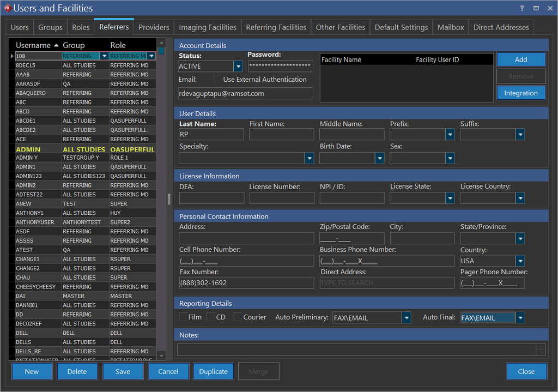The image size is (558, 392).
Task: Click the Notes field spinner arrows
Action: point(540,349)
